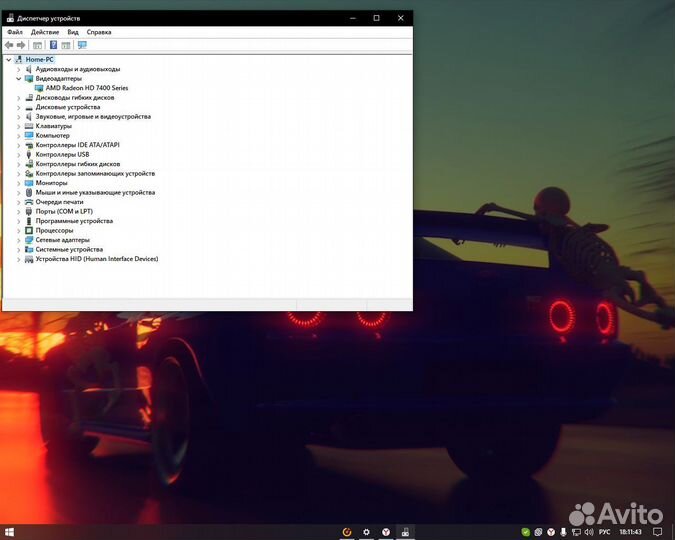Screen dimensions: 675x540
Task: Click the printer icon for Очереди печати
Action: [x=29, y=202]
